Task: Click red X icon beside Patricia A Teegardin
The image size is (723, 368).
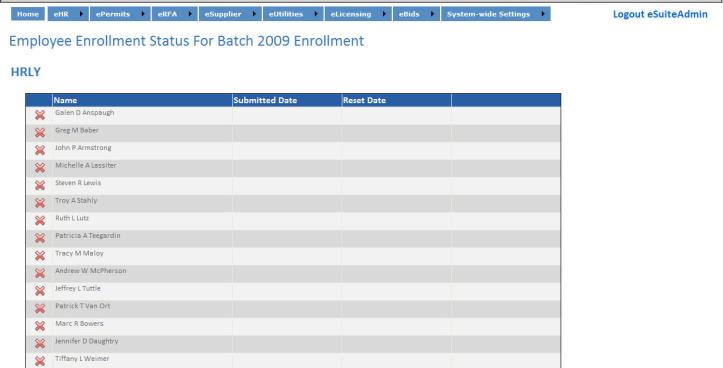Action: 40,238
